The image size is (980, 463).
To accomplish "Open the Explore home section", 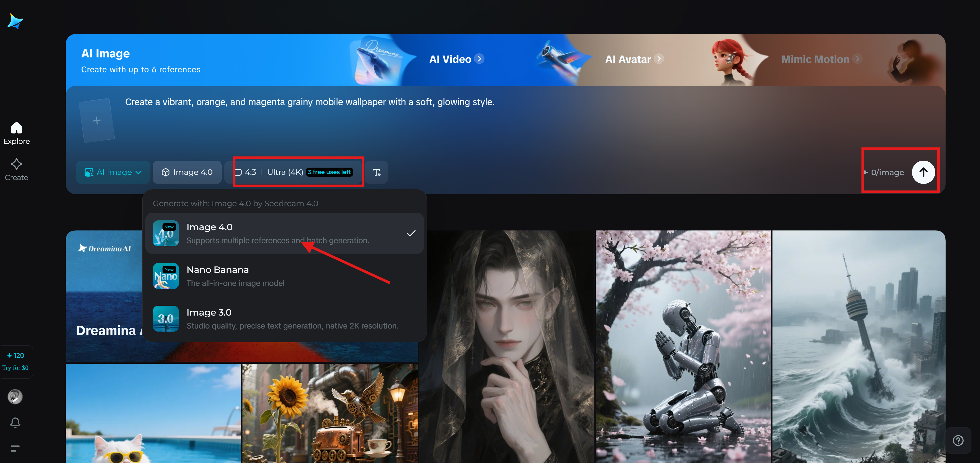I will [x=16, y=133].
